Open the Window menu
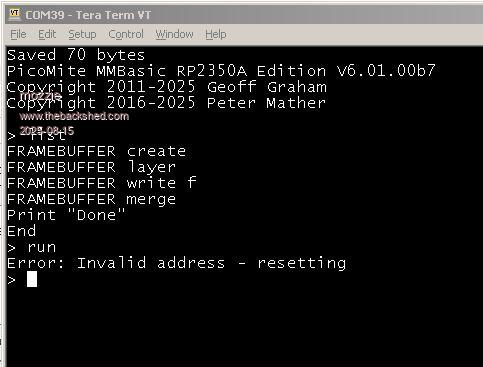483x367 pixels. tap(174, 34)
